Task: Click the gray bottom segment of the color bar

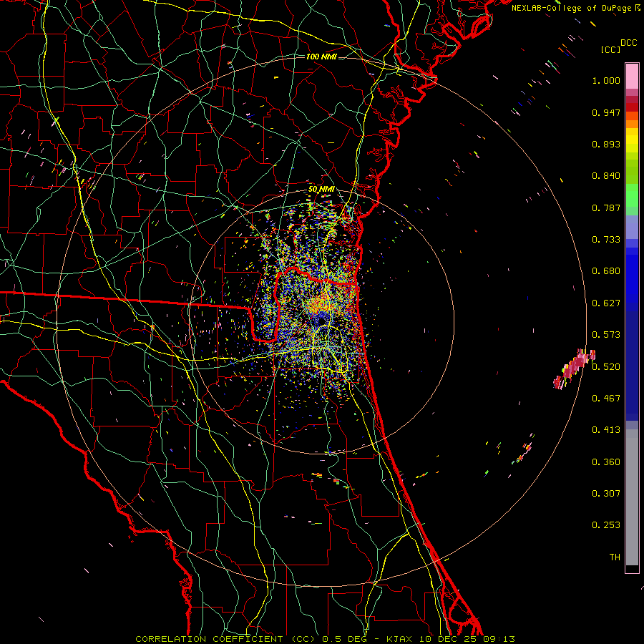Action: point(632,497)
